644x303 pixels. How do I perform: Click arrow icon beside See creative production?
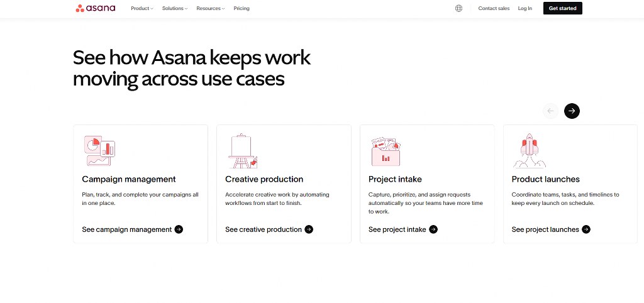309,229
